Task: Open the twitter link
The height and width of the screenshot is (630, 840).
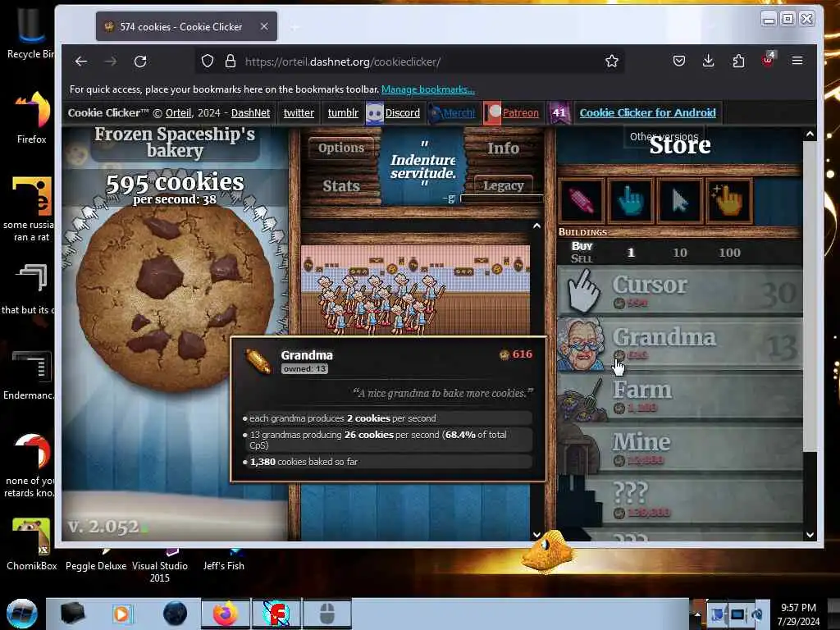Action: (299, 112)
